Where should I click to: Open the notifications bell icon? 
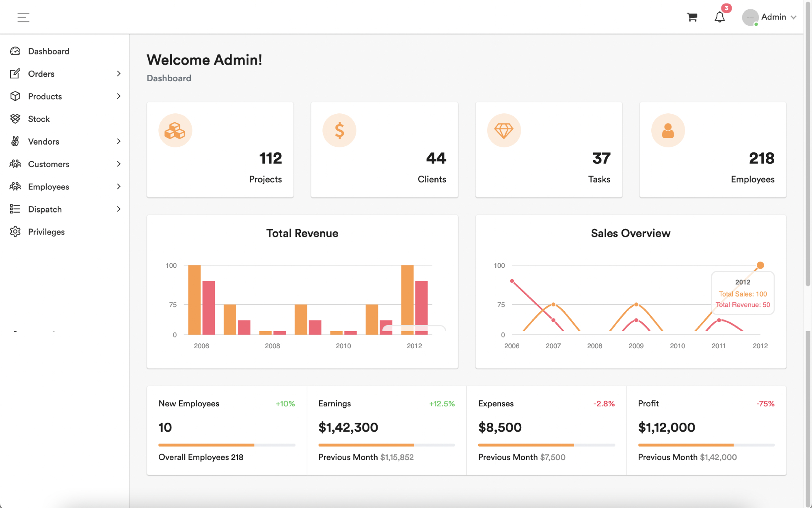[719, 17]
